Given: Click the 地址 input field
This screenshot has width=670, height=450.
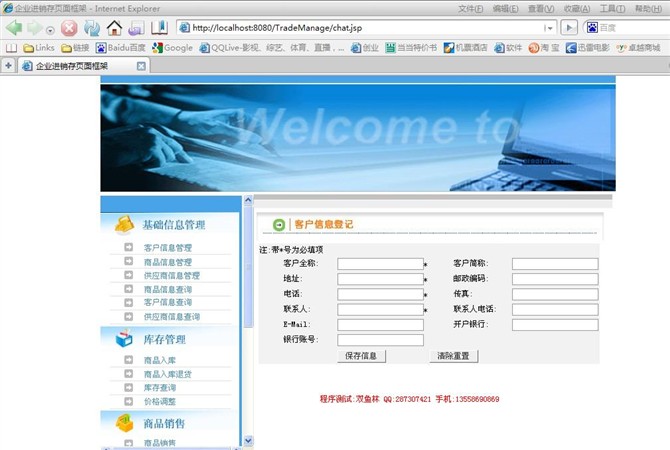Looking at the screenshot, I should (380, 279).
